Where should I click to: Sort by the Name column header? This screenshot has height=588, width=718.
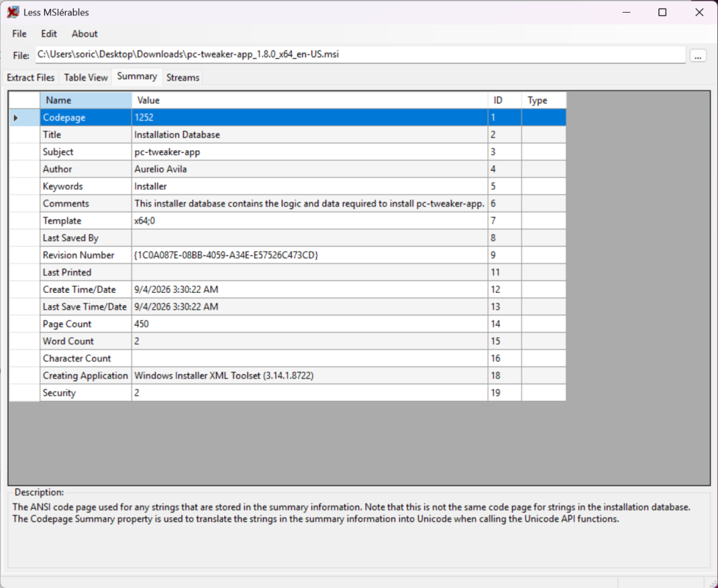[x=86, y=100]
